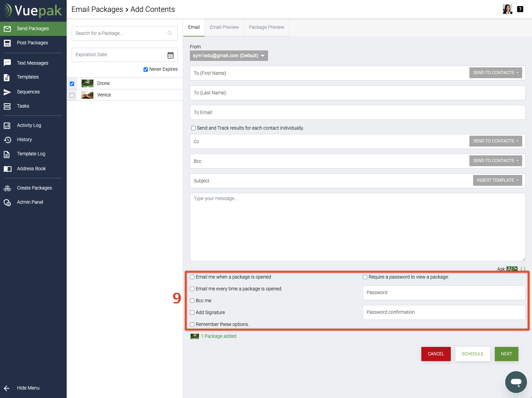Open Activity Log from sidebar
Image resolution: width=532 pixels, height=398 pixels.
point(29,125)
